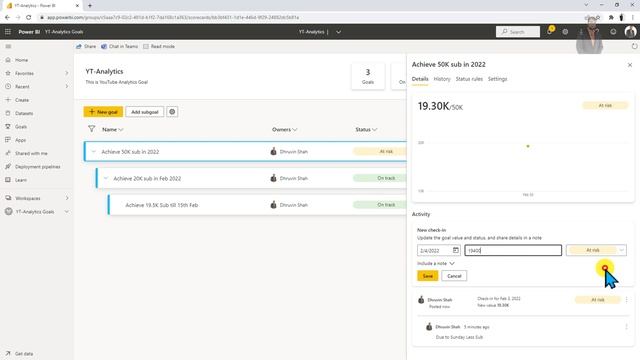Open notifications bell icon
This screenshot has height=360, width=640.
click(549, 31)
